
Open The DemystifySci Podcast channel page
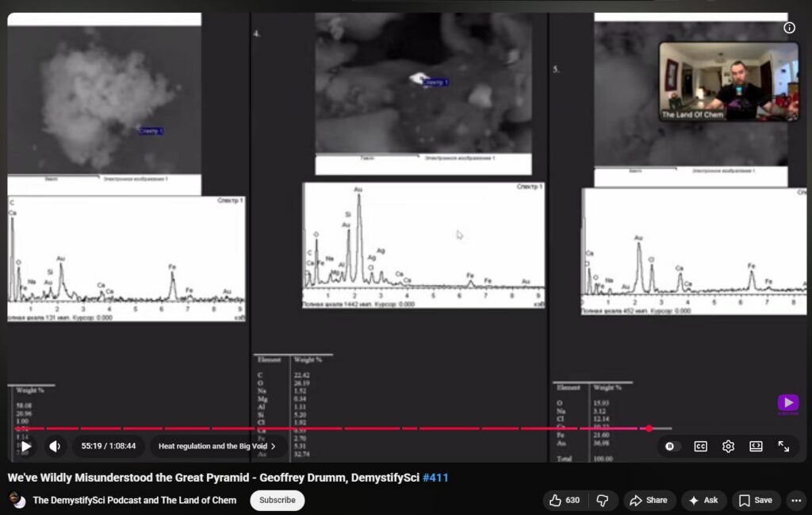click(x=134, y=501)
